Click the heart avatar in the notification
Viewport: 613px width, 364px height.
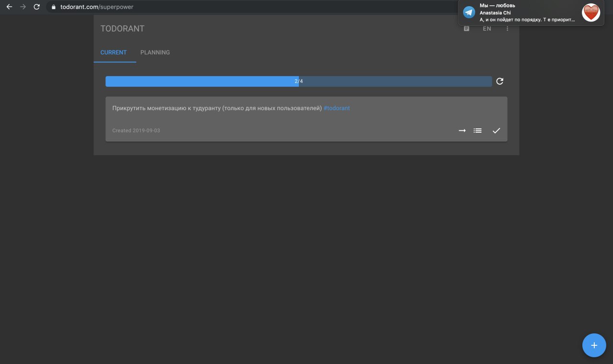[x=591, y=12]
